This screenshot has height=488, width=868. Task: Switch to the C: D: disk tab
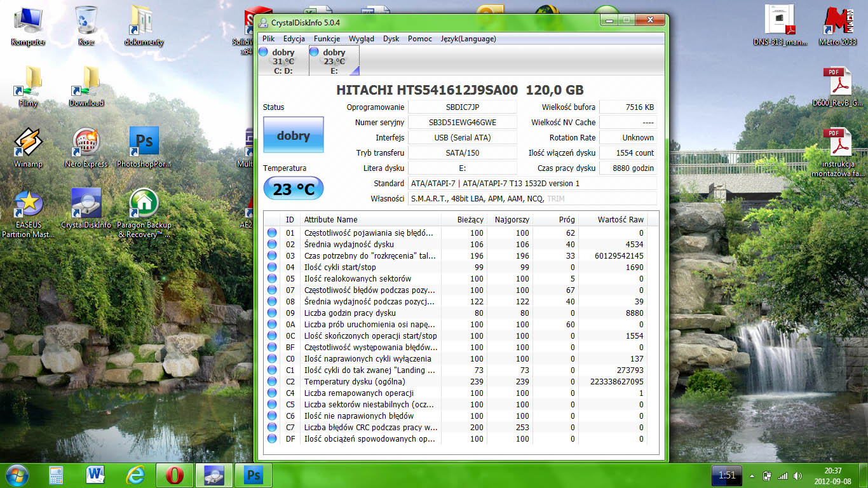coord(283,61)
